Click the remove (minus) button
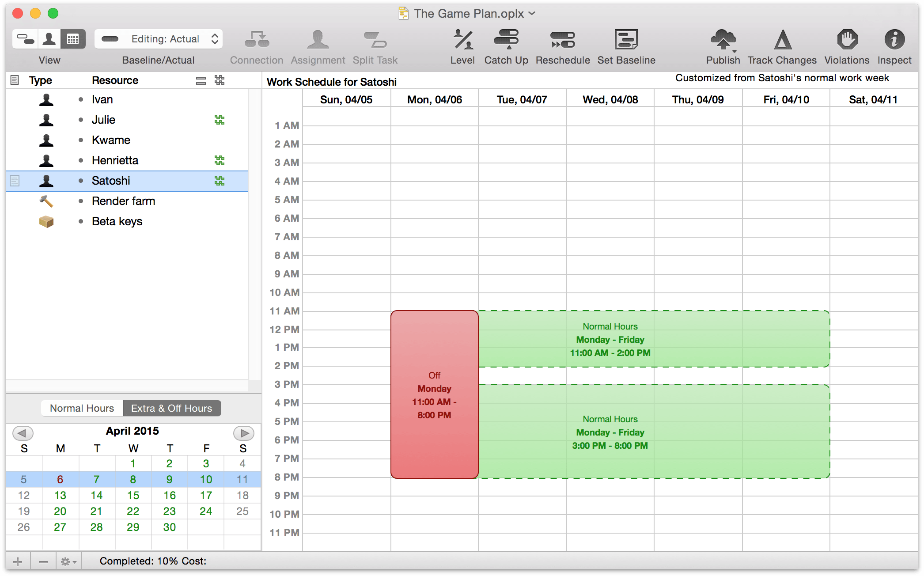The height and width of the screenshot is (576, 924). [43, 562]
